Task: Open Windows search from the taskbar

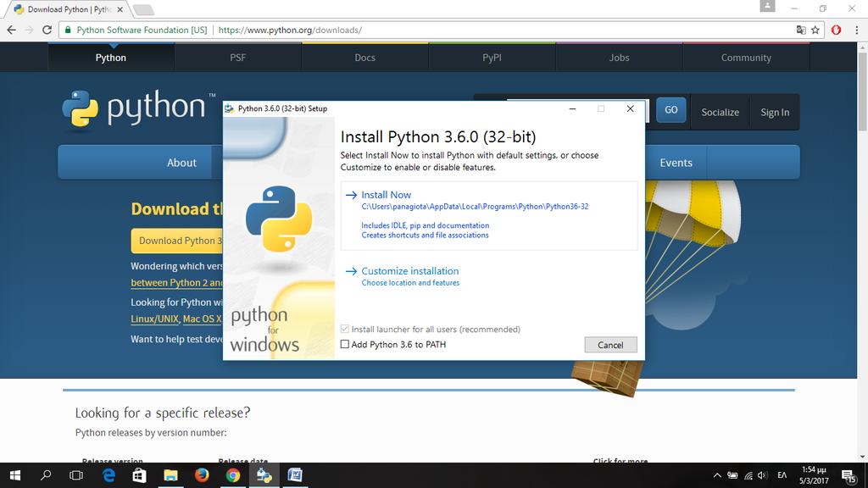Action: pos(46,475)
